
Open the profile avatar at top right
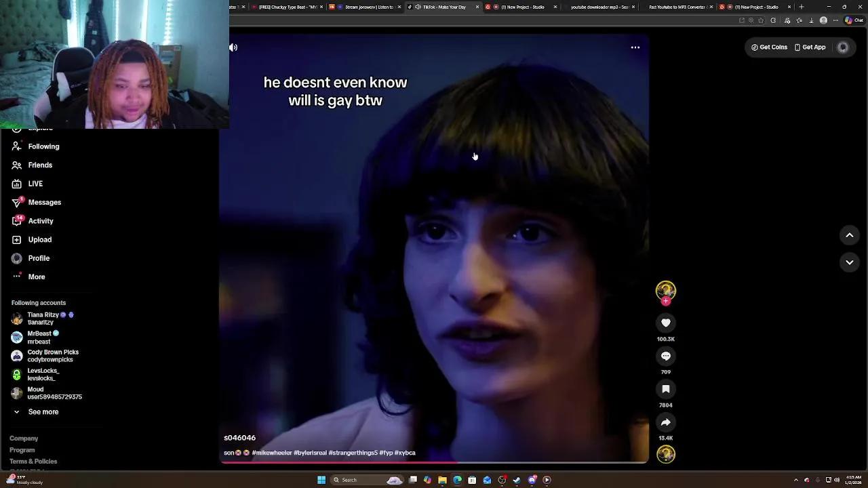point(843,47)
